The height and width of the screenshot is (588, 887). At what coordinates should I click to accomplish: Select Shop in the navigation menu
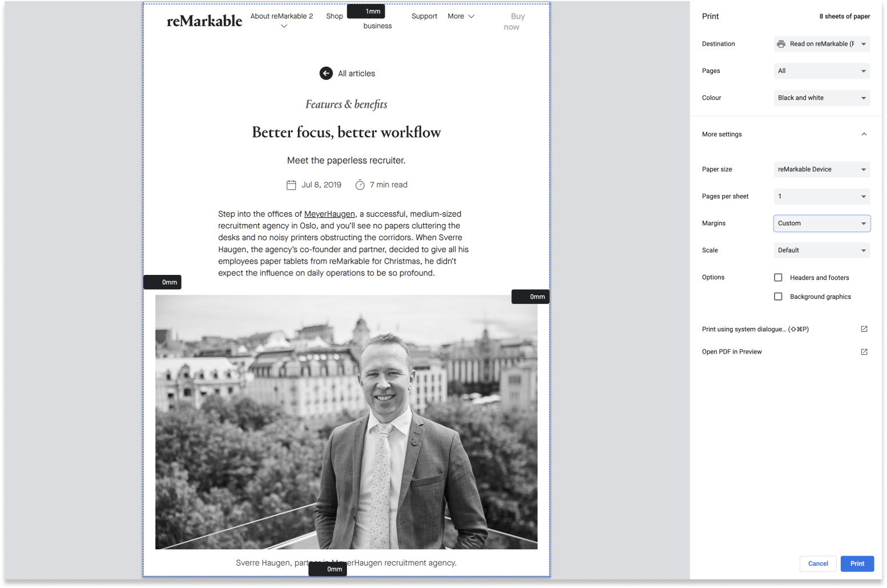[334, 16]
